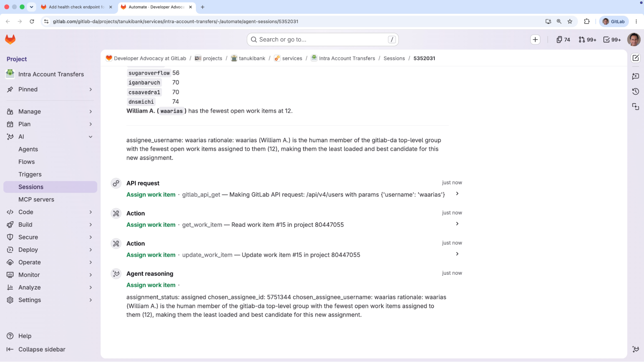Screen dimensions: 644x362
Task: Click the Agent reasoning tanuki icon
Action: (116, 274)
